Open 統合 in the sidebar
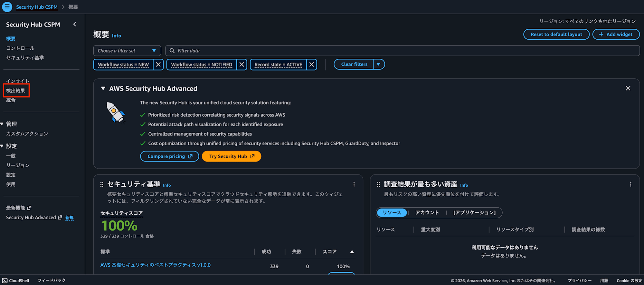 (x=11, y=100)
